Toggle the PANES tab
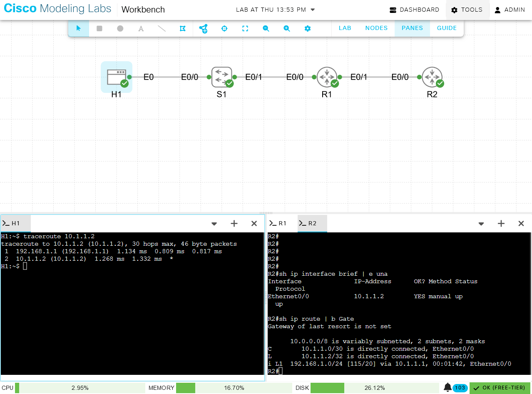 pos(412,28)
